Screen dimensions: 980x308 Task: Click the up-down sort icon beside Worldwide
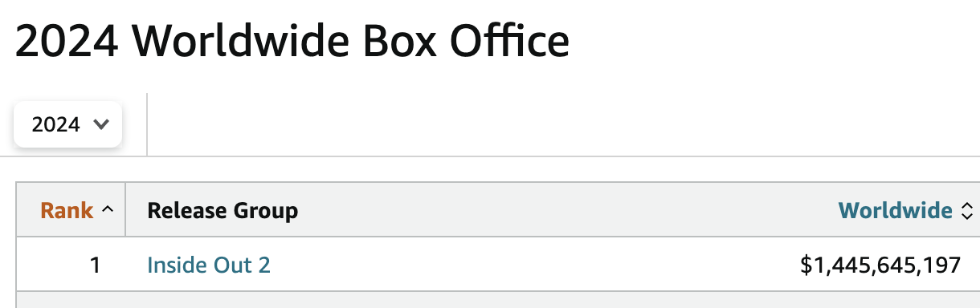tap(967, 211)
